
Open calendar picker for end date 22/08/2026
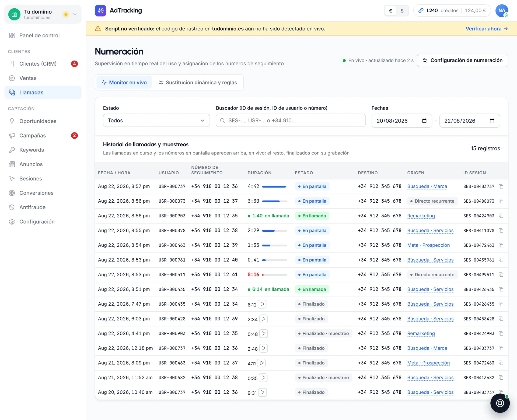(x=492, y=121)
